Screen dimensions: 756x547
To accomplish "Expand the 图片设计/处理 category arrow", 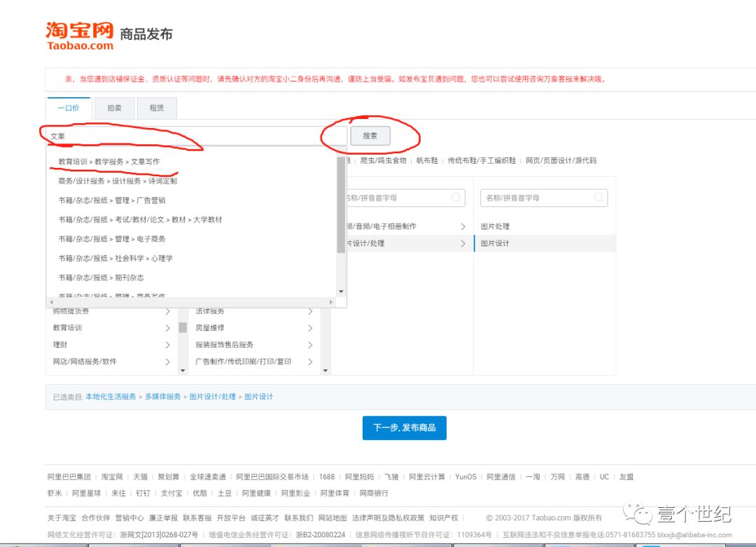I will (462, 243).
